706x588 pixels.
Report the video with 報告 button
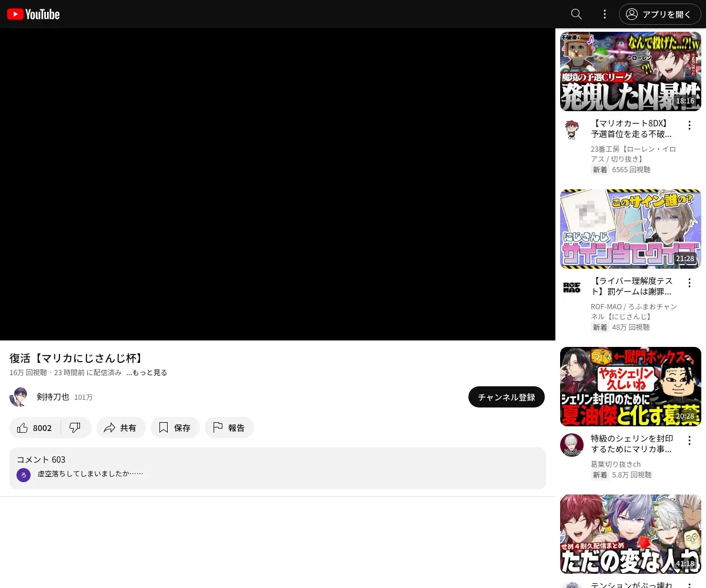pyautogui.click(x=229, y=427)
